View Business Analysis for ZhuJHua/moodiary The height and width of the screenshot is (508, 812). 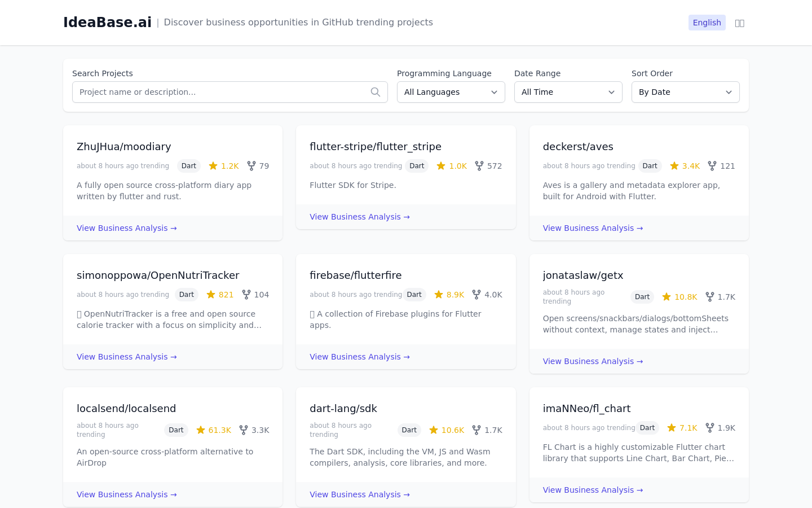127,228
